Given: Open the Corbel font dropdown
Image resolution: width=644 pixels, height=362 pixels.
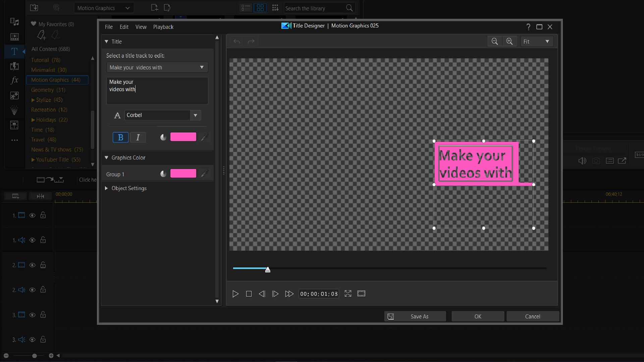Looking at the screenshot, I should click(x=195, y=115).
